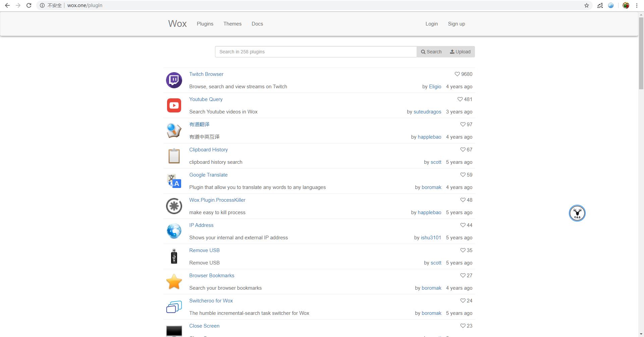View author suteudragos's profile

[x=427, y=112]
